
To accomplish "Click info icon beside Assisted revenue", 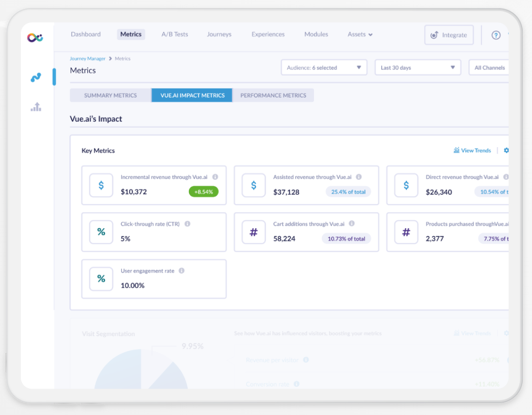I will pos(358,177).
